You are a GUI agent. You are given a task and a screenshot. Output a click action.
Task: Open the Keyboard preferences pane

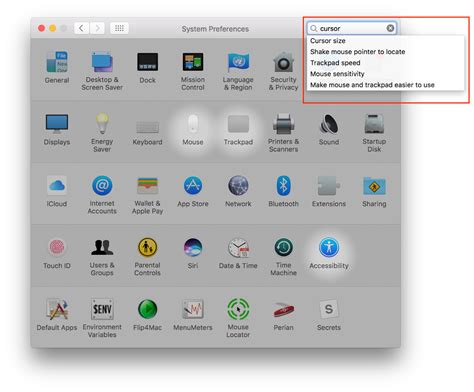147,133
